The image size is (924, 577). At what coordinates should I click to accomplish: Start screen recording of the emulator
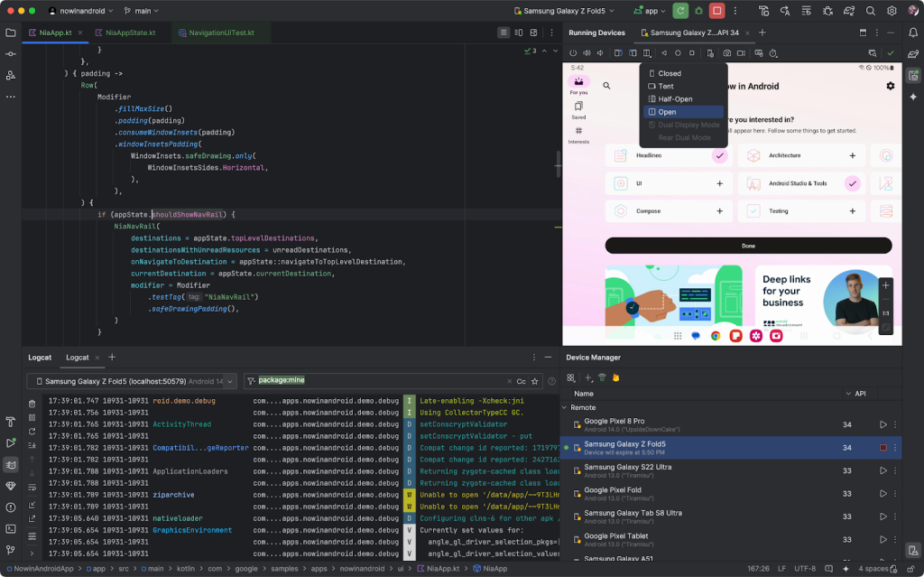coord(740,53)
